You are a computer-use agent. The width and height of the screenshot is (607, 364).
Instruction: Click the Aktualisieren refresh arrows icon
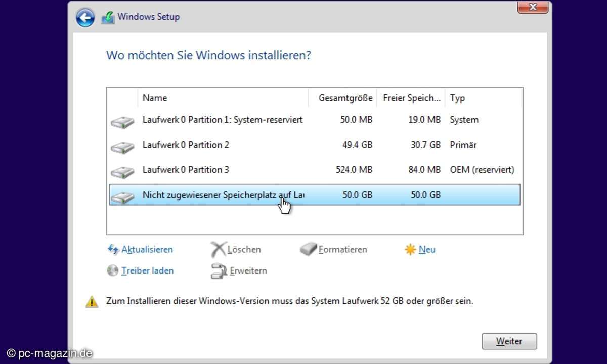[113, 249]
